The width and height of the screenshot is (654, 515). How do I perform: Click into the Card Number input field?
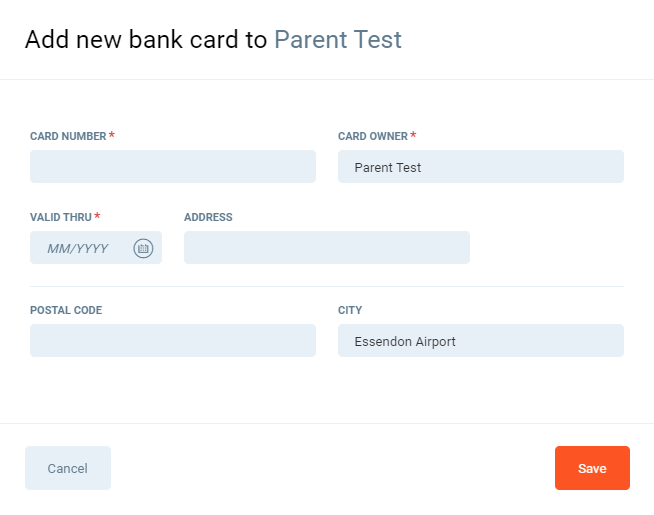point(172,167)
